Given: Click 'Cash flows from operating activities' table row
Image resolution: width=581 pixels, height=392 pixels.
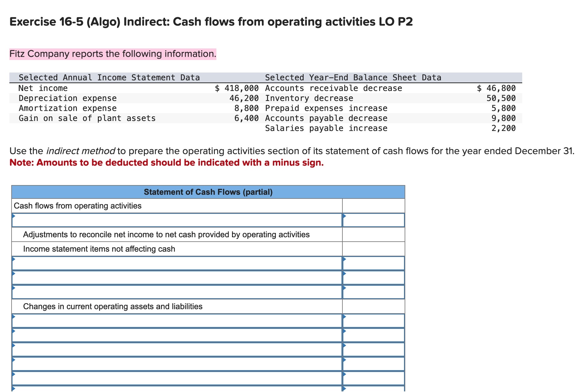Looking at the screenshot, I should [177, 206].
